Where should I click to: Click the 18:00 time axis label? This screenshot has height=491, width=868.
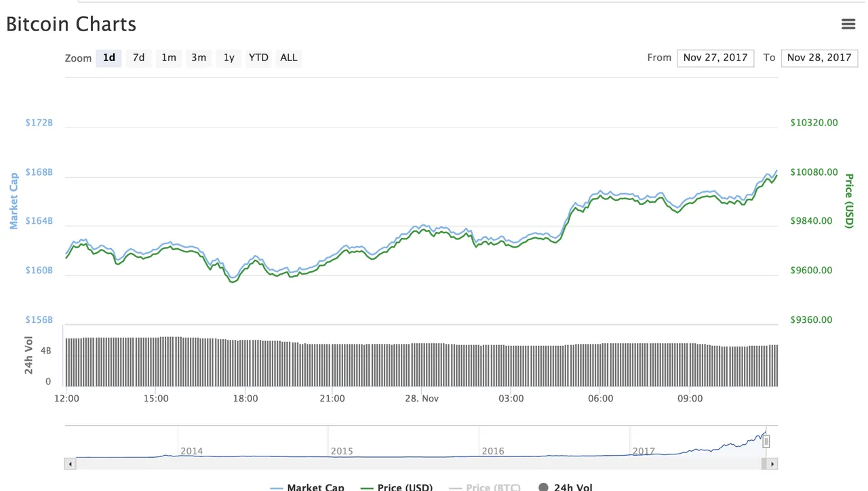pos(245,399)
